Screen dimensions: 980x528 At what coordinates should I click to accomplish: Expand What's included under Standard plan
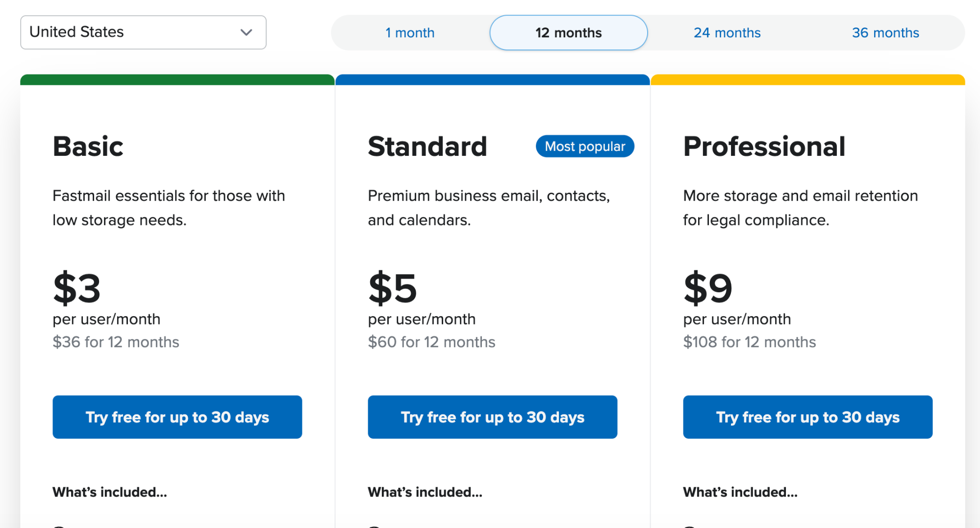pyautogui.click(x=425, y=492)
